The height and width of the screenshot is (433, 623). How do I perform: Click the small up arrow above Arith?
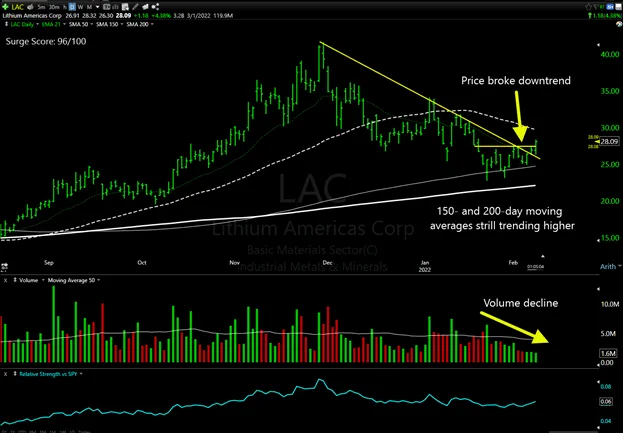coord(543,256)
